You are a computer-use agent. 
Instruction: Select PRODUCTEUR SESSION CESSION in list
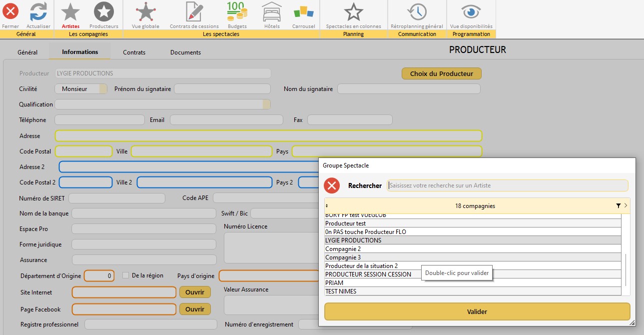point(368,274)
